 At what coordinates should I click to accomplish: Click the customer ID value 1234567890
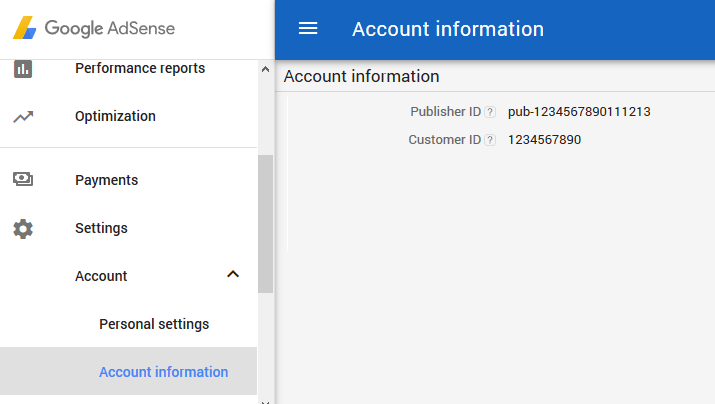[x=544, y=140]
